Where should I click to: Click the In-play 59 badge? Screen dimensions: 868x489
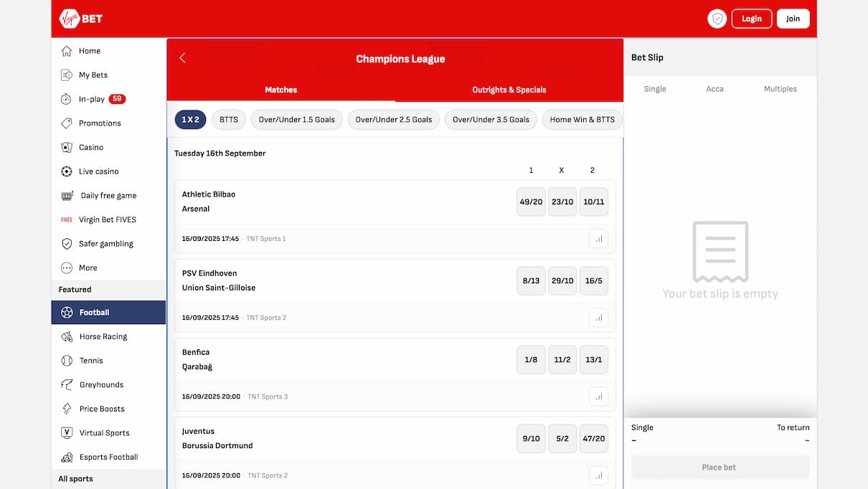pos(117,99)
